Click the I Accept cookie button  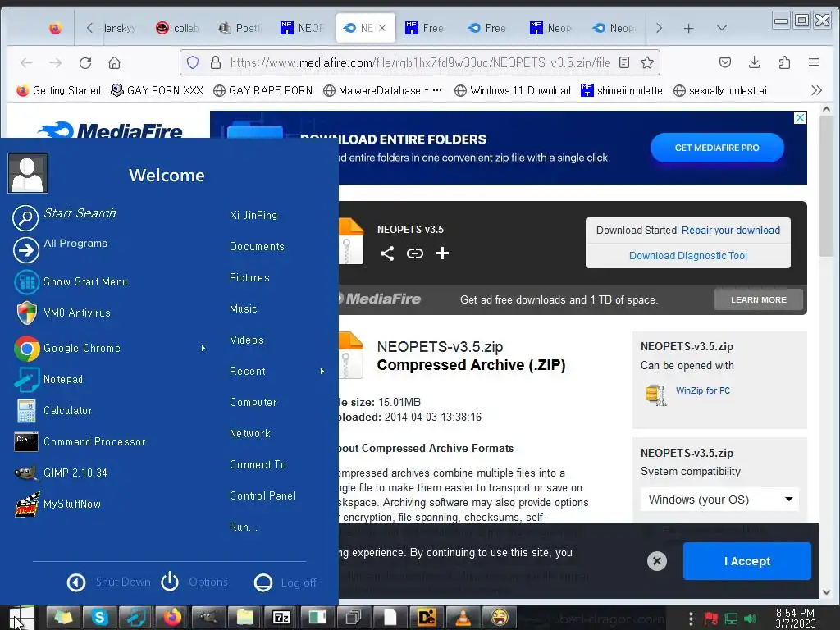point(746,561)
